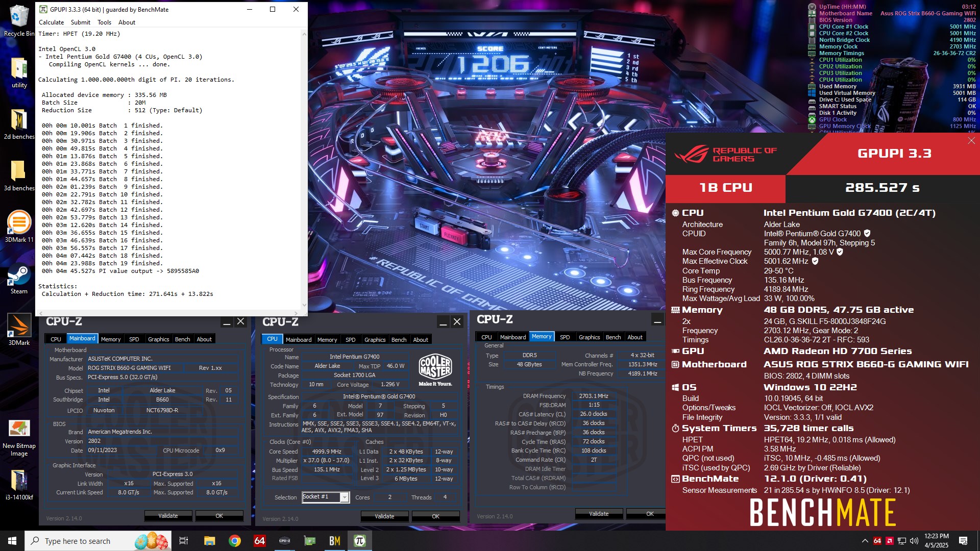980x551 pixels.
Task: Click GPUPI horizontal scrollbar right arrow
Action: click(x=297, y=313)
